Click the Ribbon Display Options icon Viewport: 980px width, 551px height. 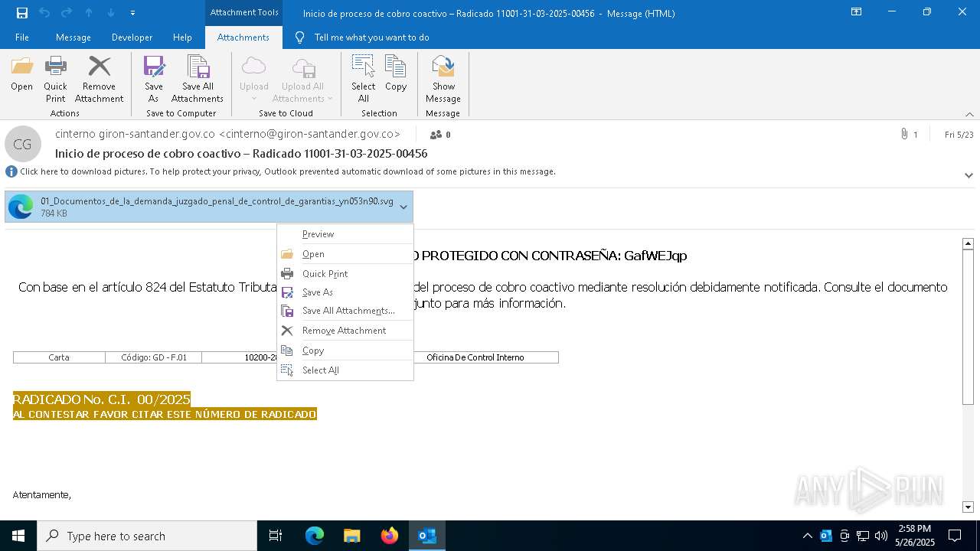pyautogui.click(x=856, y=12)
